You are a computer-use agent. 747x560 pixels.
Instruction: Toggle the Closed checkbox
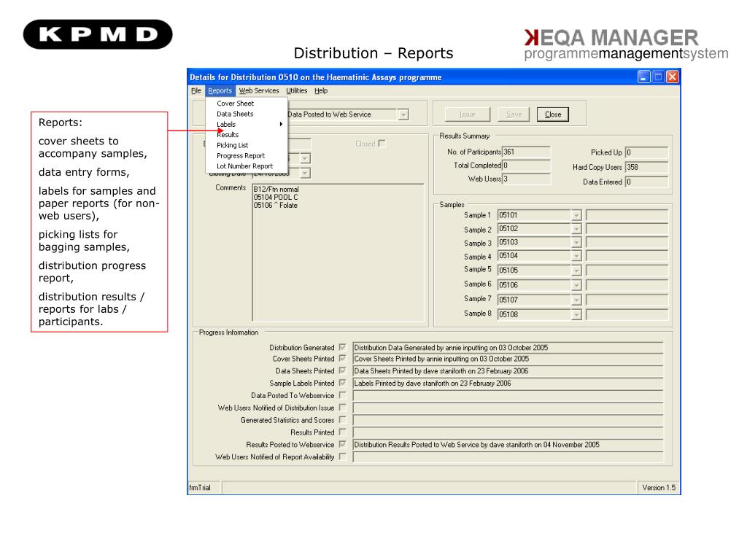click(382, 144)
